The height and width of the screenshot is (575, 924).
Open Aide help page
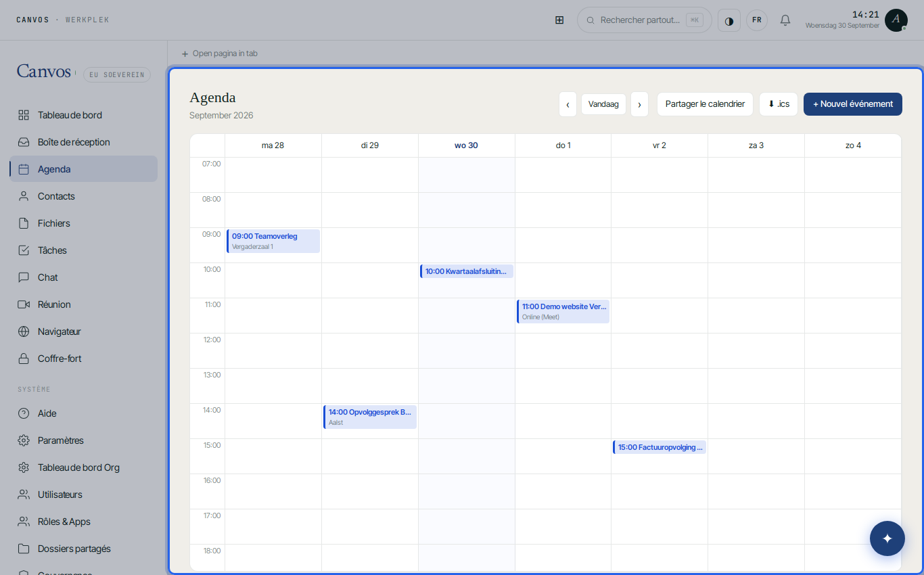point(83,413)
